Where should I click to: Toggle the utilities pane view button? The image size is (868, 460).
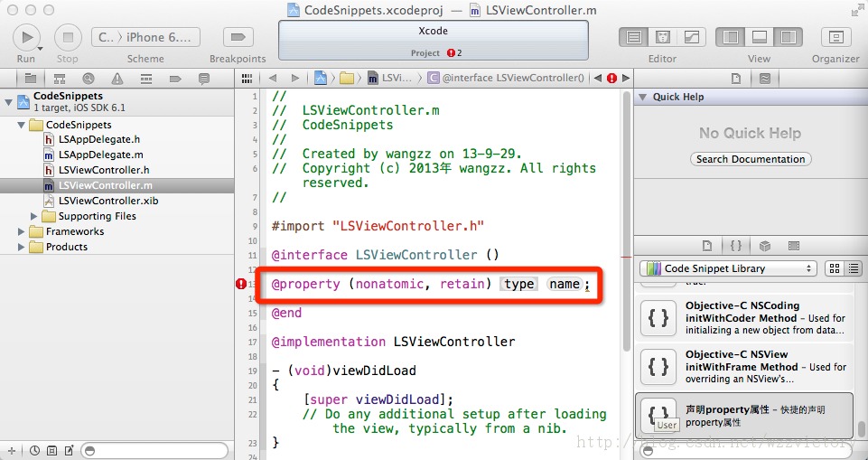(789, 37)
